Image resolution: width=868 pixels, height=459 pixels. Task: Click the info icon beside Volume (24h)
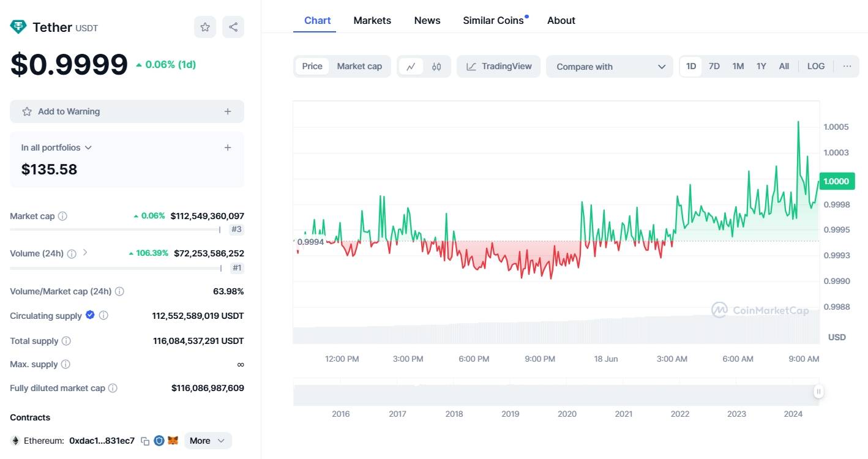pyautogui.click(x=72, y=253)
